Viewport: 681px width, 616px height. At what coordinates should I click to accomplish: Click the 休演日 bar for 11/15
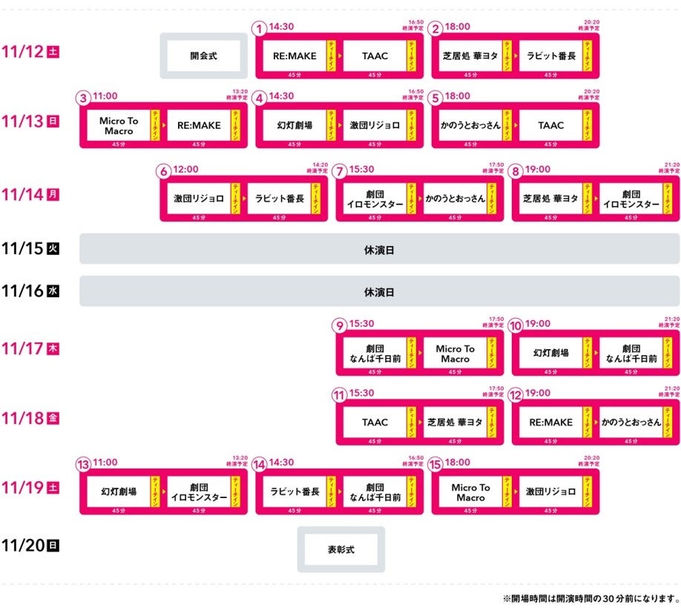pos(379,250)
